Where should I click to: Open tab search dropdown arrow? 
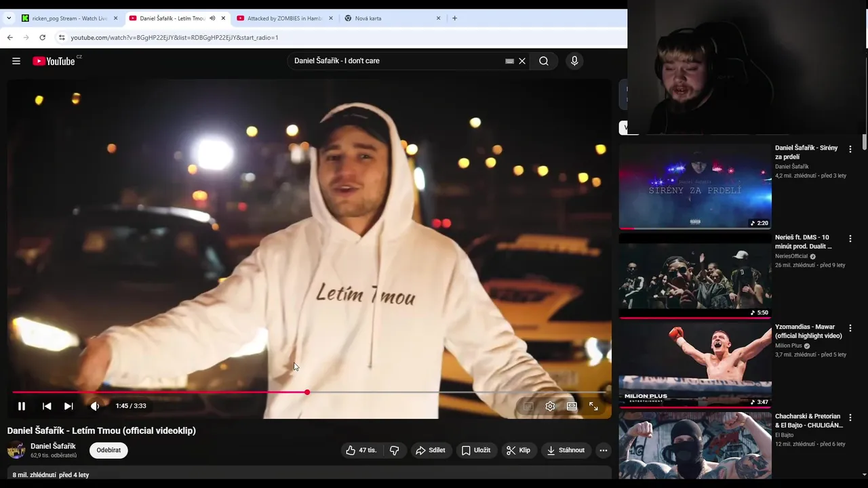pyautogui.click(x=9, y=18)
